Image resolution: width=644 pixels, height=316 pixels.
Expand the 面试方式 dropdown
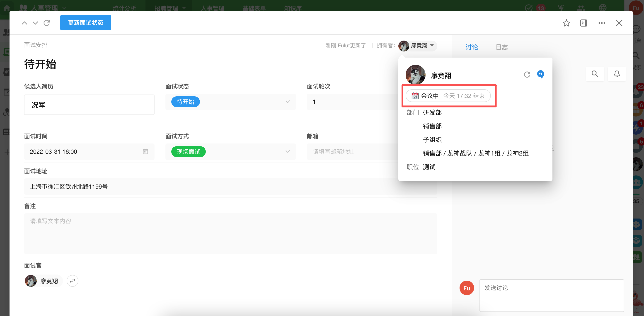(288, 151)
